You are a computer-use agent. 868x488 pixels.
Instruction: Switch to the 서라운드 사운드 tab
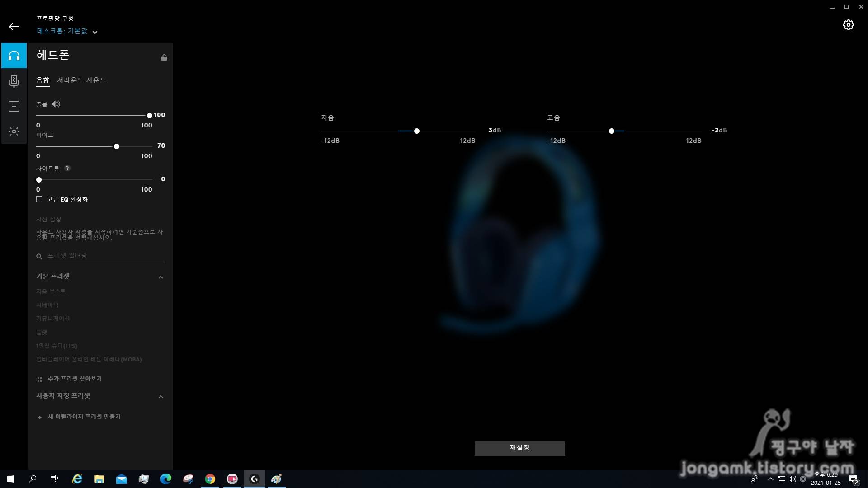[x=81, y=80]
